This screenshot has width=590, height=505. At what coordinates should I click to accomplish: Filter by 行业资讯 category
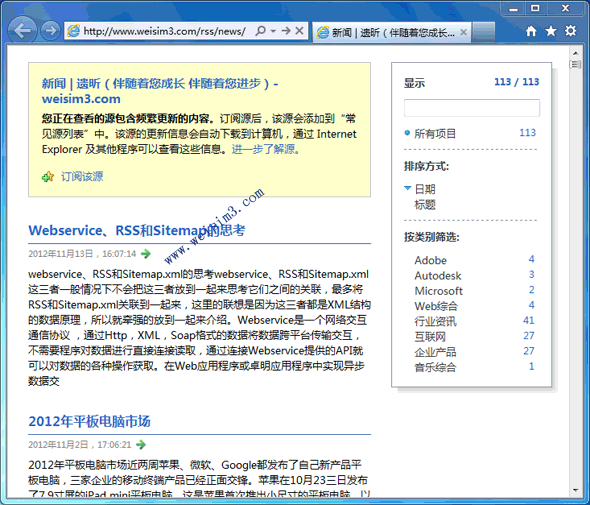pos(435,321)
